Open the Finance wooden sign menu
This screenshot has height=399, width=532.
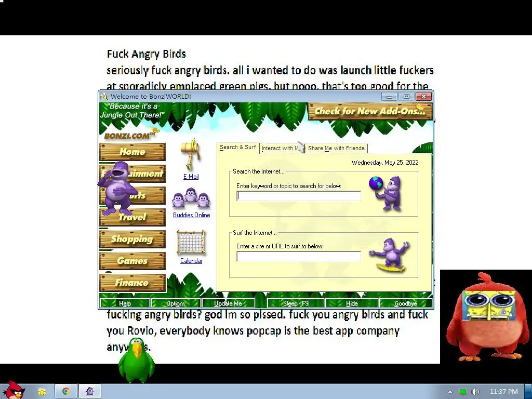click(x=132, y=283)
